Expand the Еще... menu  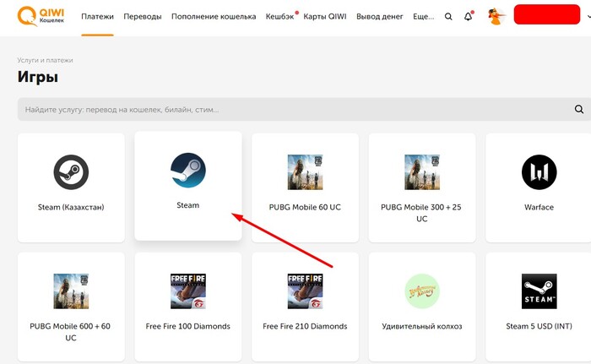[x=423, y=17]
